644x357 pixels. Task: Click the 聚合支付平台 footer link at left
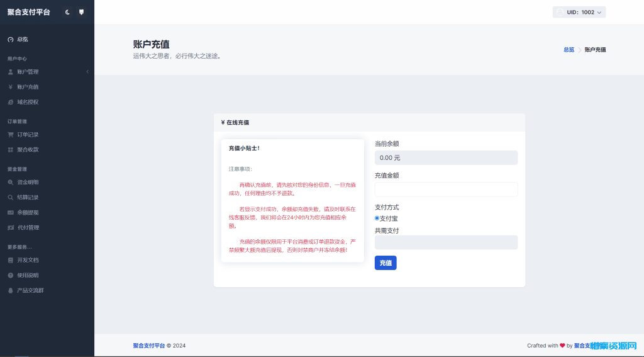[x=148, y=346]
